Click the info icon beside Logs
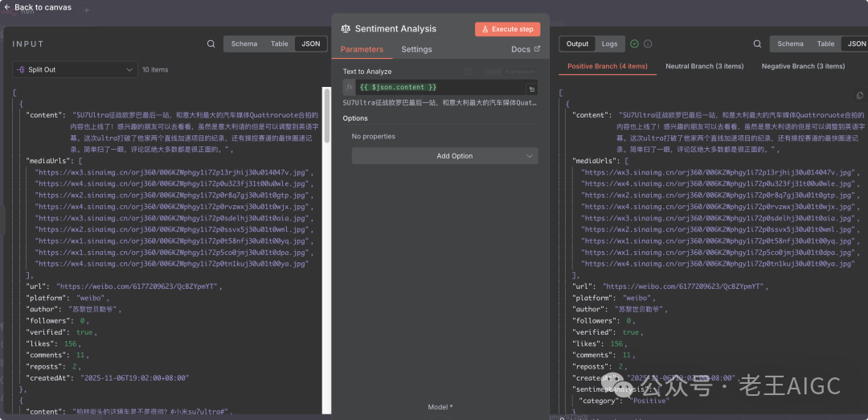 tap(648, 43)
